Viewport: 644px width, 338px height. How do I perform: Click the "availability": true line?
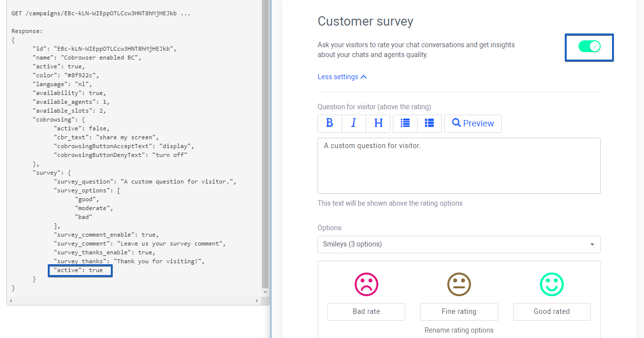(x=69, y=93)
